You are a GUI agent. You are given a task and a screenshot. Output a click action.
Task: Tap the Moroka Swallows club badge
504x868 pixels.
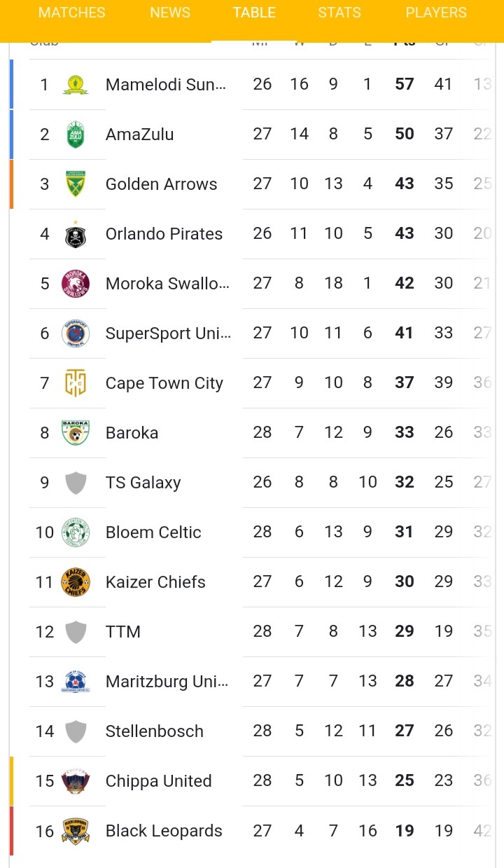76,284
